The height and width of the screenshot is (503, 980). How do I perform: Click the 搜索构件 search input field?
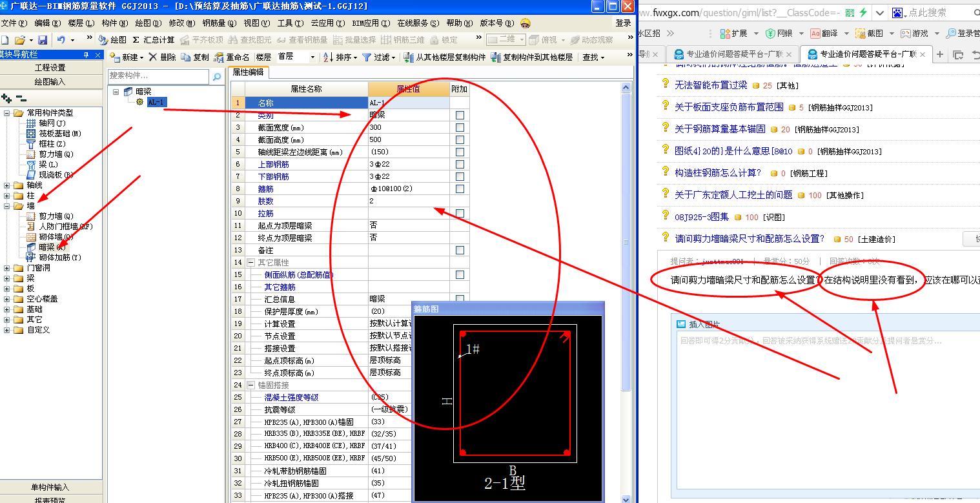[159, 76]
